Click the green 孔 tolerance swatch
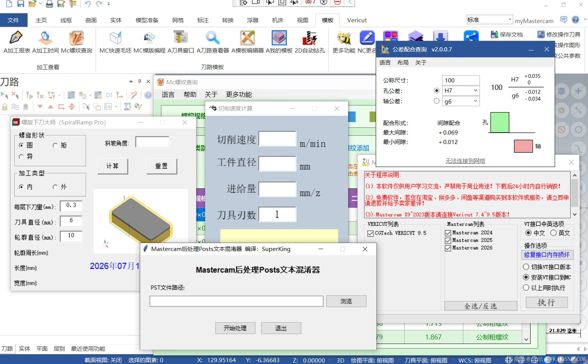 [x=500, y=122]
